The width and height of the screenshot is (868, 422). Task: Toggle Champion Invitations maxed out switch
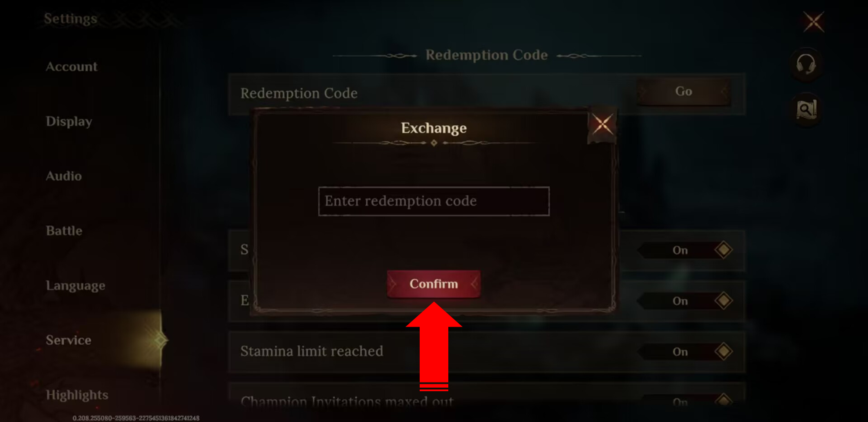click(685, 401)
